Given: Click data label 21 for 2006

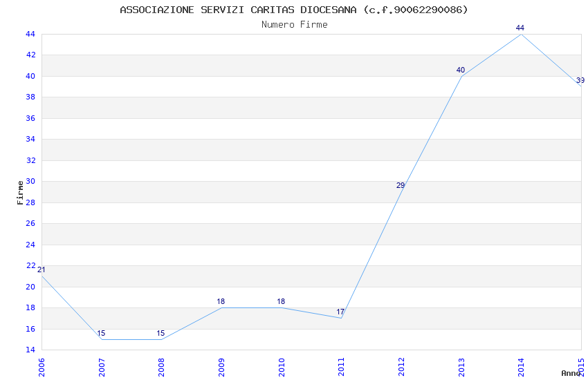Looking at the screenshot, I should [42, 269].
